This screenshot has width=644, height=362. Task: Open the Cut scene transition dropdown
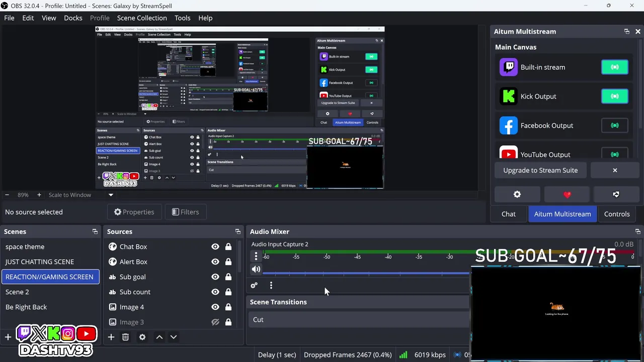(360, 319)
